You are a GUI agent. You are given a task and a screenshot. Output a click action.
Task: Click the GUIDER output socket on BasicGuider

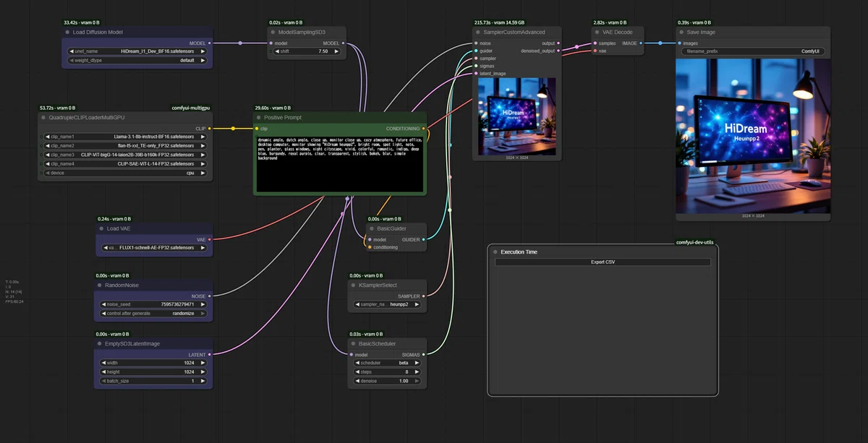[x=423, y=239]
